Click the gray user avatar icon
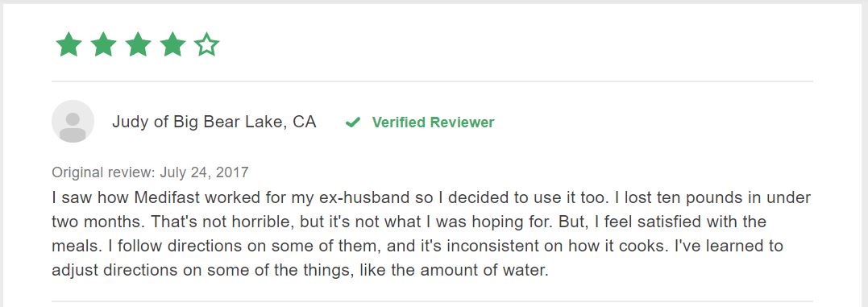The width and height of the screenshot is (868, 307). tap(73, 121)
